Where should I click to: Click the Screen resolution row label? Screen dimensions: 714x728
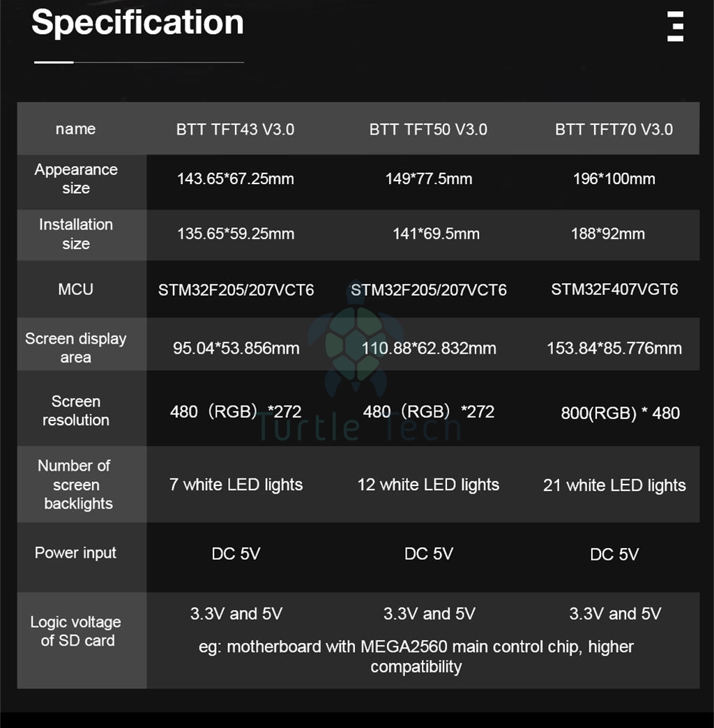click(x=76, y=411)
